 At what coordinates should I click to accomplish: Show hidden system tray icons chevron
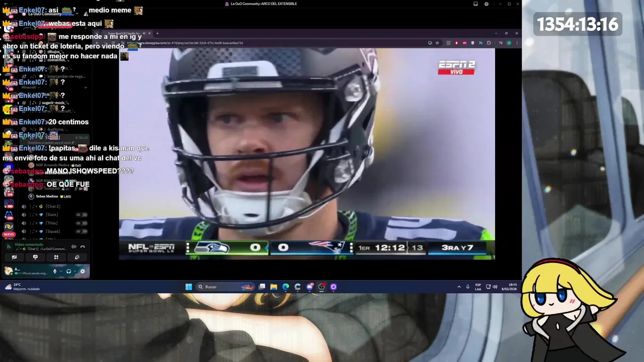[459, 287]
